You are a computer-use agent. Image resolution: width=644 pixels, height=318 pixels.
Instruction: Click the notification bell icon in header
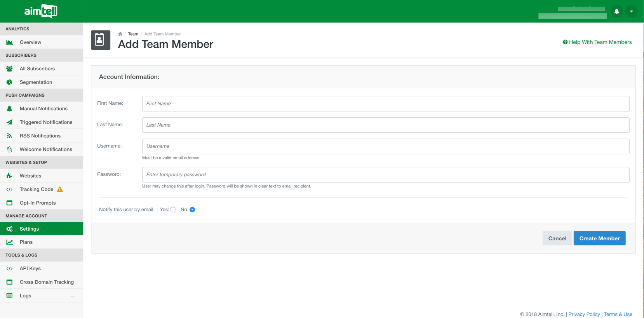(616, 11)
